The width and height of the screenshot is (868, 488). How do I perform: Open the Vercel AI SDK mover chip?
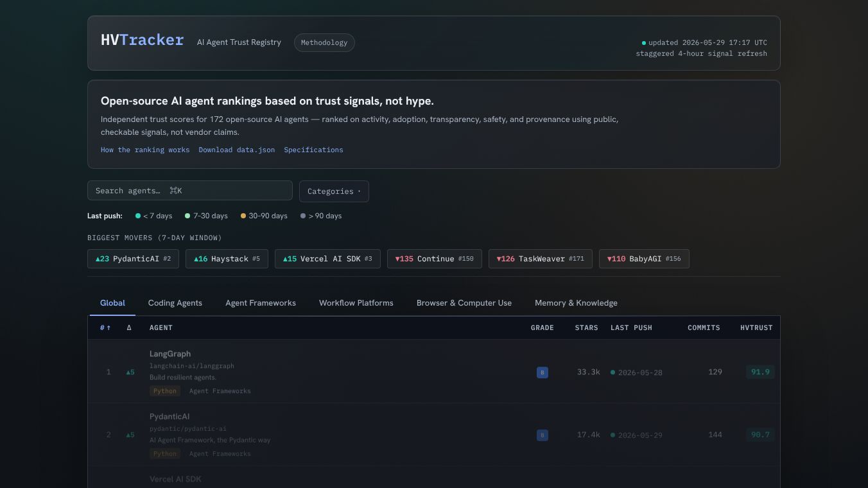click(327, 259)
